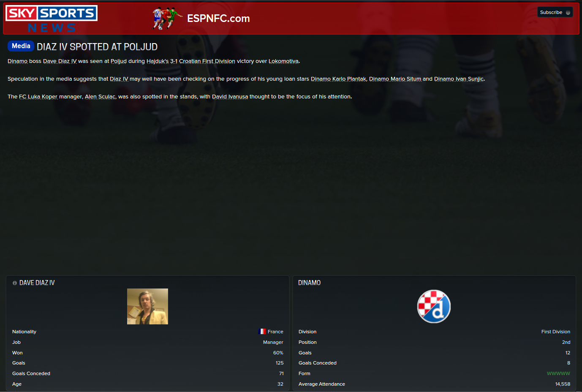The width and height of the screenshot is (582, 392).
Task: Open Dinamo Ivan Sunjic player link
Action: coord(459,79)
